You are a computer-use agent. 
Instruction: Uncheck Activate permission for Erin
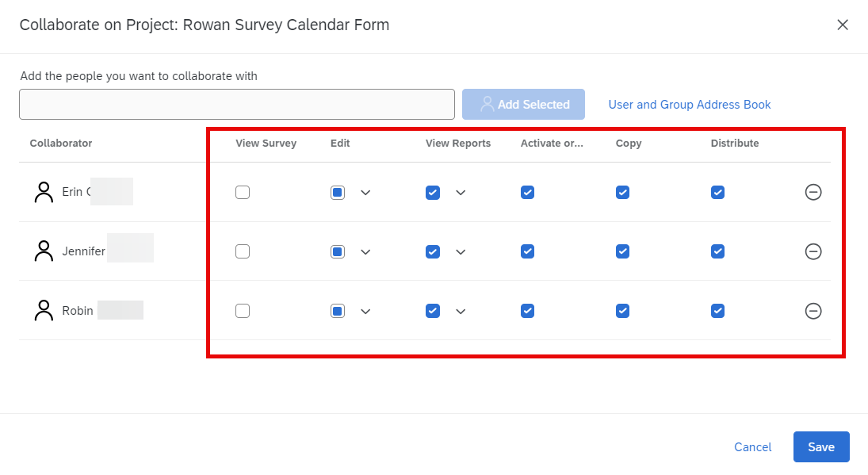[527, 192]
